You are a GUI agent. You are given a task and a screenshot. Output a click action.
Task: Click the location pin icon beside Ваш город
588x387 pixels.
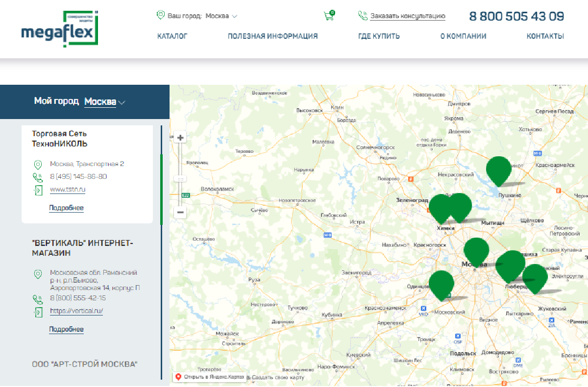click(160, 15)
